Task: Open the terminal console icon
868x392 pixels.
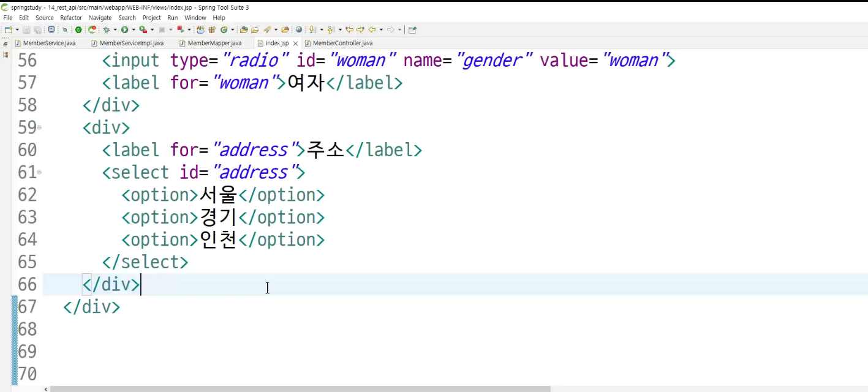Action: pos(51,29)
